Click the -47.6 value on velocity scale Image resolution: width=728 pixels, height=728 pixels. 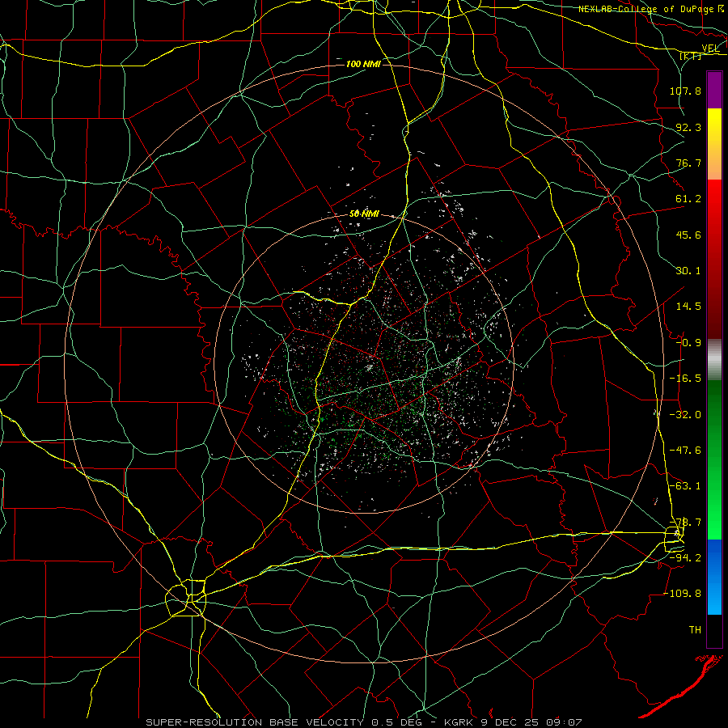tap(685, 451)
